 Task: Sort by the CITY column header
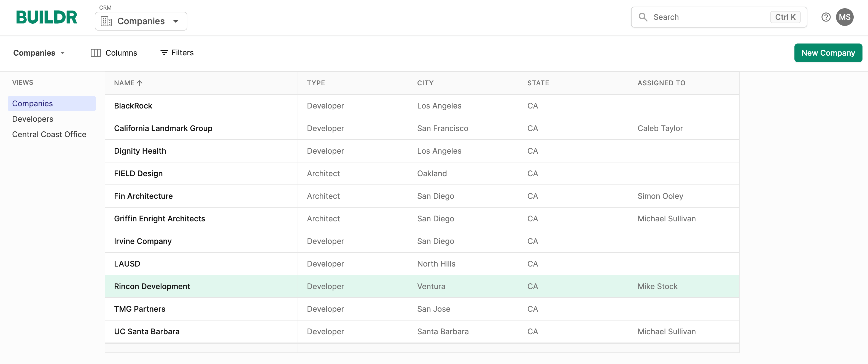coord(425,83)
